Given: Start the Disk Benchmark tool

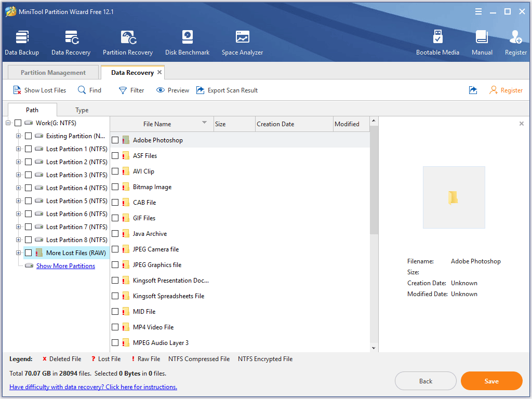Looking at the screenshot, I should [x=187, y=43].
